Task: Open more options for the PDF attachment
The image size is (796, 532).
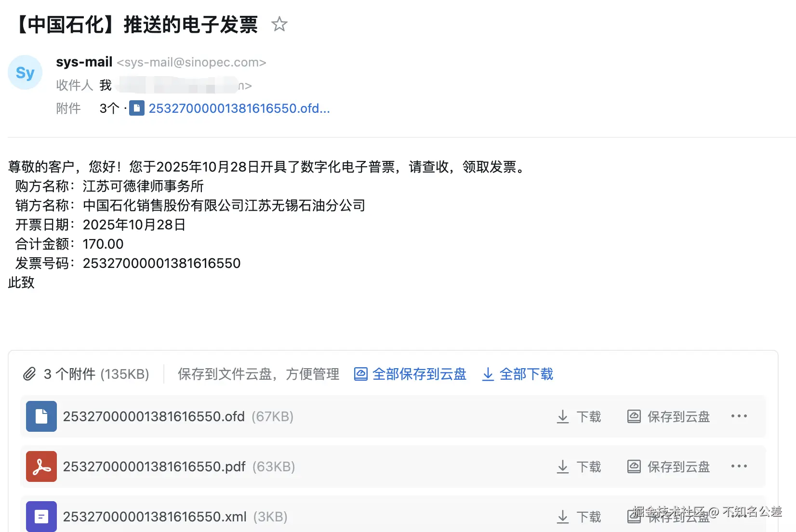Action: pyautogui.click(x=740, y=466)
